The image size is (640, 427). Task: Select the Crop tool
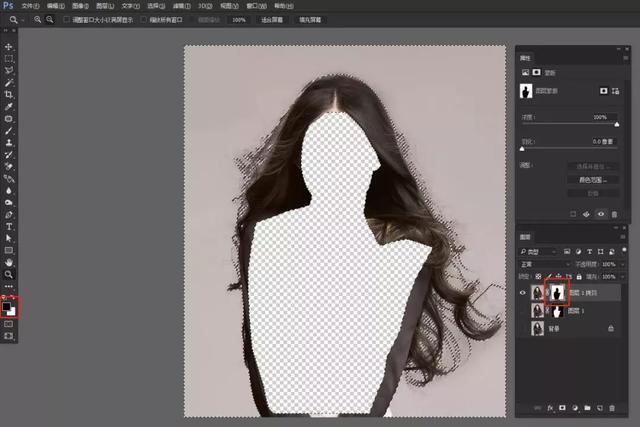pyautogui.click(x=9, y=94)
